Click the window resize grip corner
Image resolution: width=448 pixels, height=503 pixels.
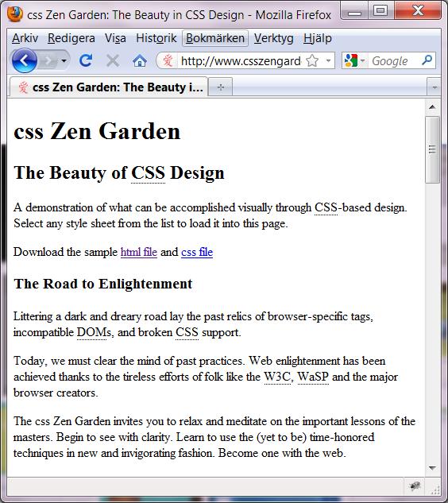pos(435,489)
